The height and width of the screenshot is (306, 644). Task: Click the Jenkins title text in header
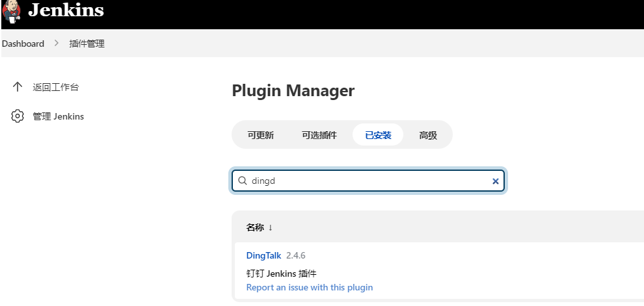(66, 10)
